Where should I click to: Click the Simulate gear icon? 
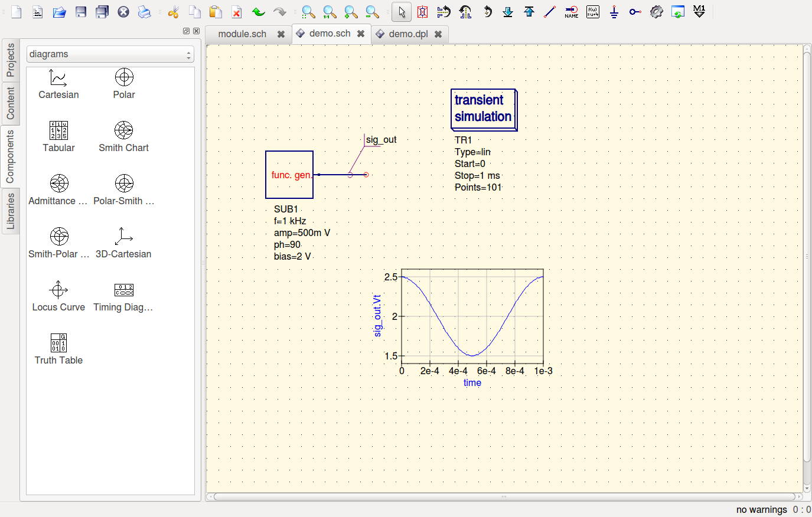pyautogui.click(x=656, y=12)
